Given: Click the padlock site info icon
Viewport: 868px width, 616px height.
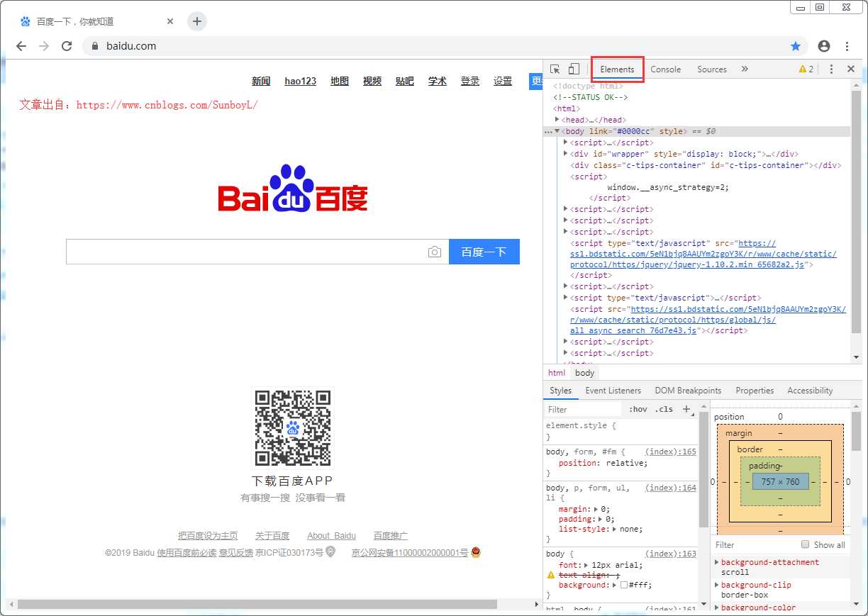Looking at the screenshot, I should (x=94, y=46).
